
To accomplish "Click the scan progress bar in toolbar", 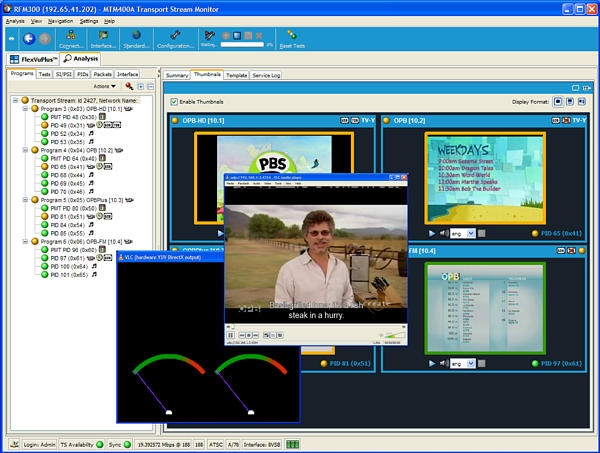I will click(x=242, y=44).
